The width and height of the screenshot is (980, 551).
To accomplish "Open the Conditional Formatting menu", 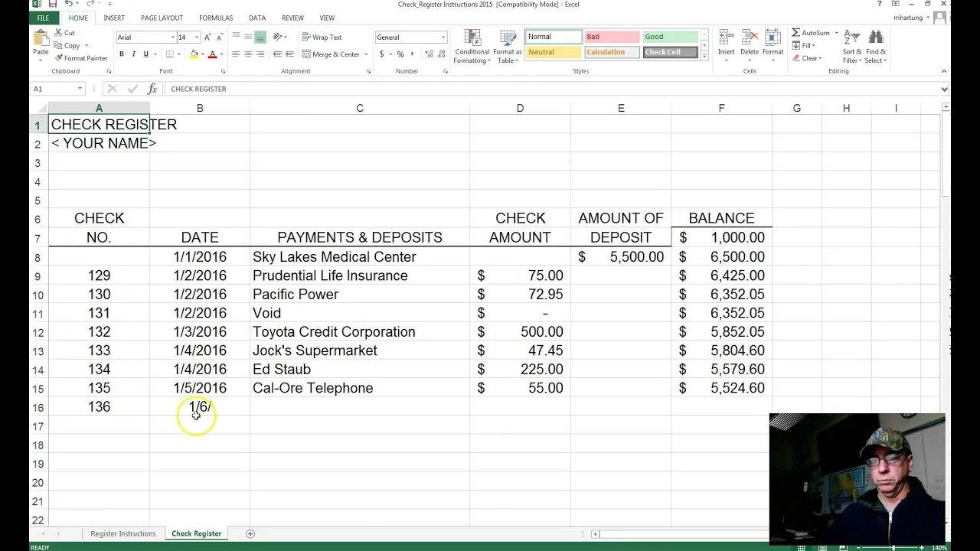I will pos(472,47).
